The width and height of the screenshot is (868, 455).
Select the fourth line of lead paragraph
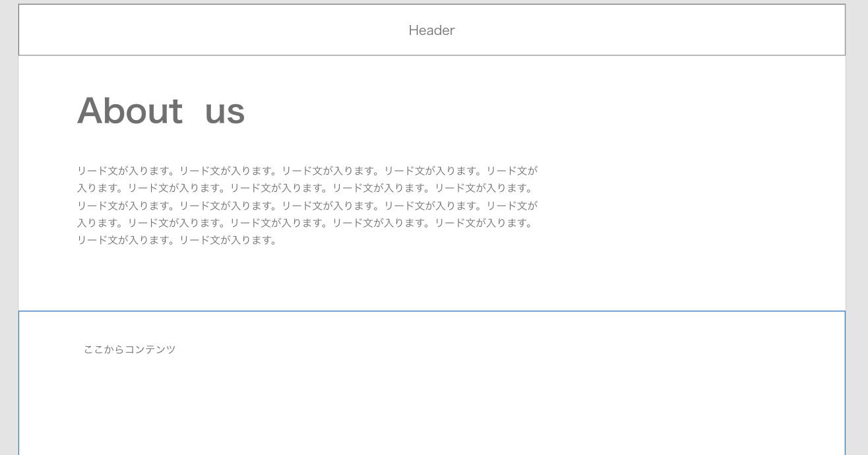[x=305, y=223]
